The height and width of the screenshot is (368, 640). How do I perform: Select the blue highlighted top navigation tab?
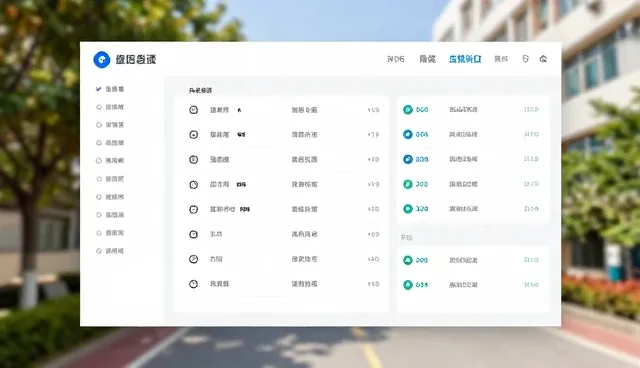tap(465, 59)
